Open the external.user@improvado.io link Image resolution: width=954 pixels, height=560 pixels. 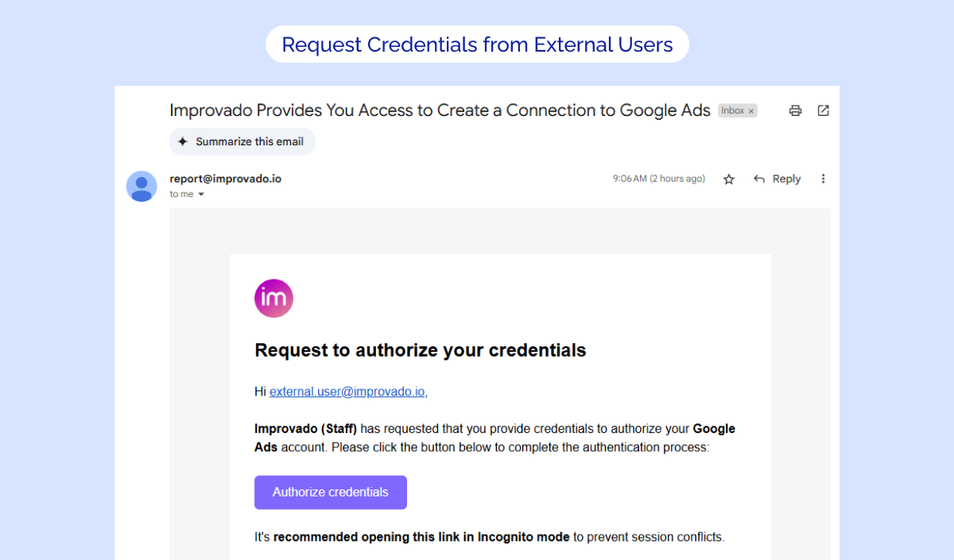coord(348,392)
